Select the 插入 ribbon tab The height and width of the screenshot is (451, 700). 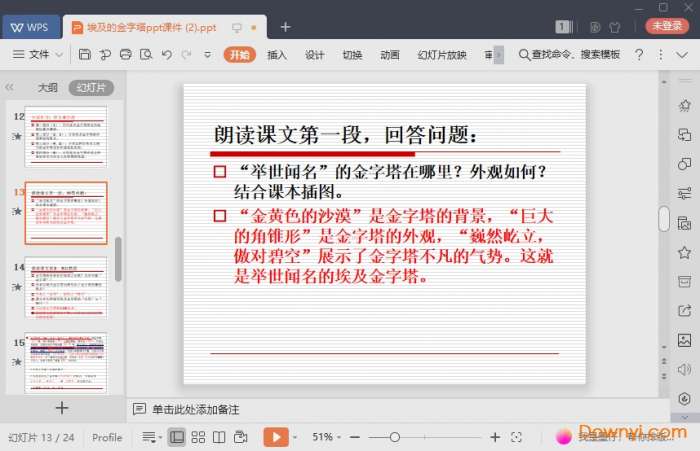click(277, 54)
